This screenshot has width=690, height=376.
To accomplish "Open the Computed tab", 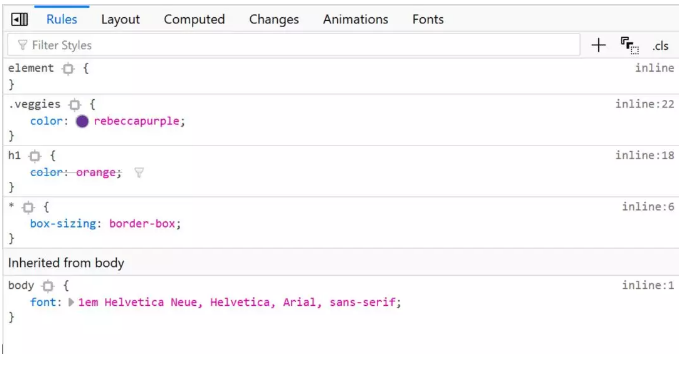I will coord(194,19).
